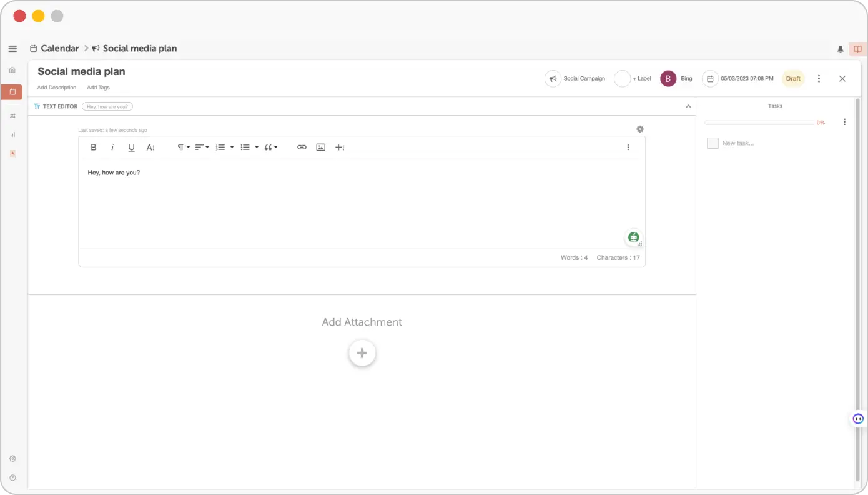The image size is (868, 495).
Task: Open the paragraph format dropdown
Action: pyautogui.click(x=183, y=147)
